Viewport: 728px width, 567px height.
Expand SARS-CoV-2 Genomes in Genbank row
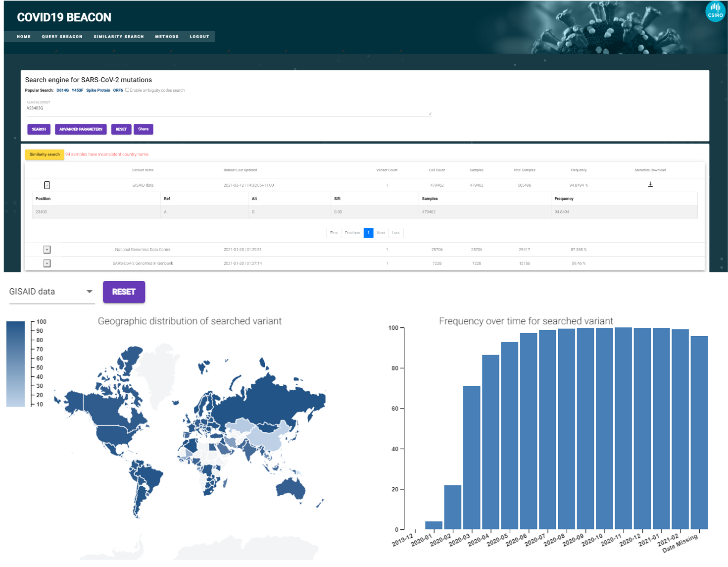point(47,263)
